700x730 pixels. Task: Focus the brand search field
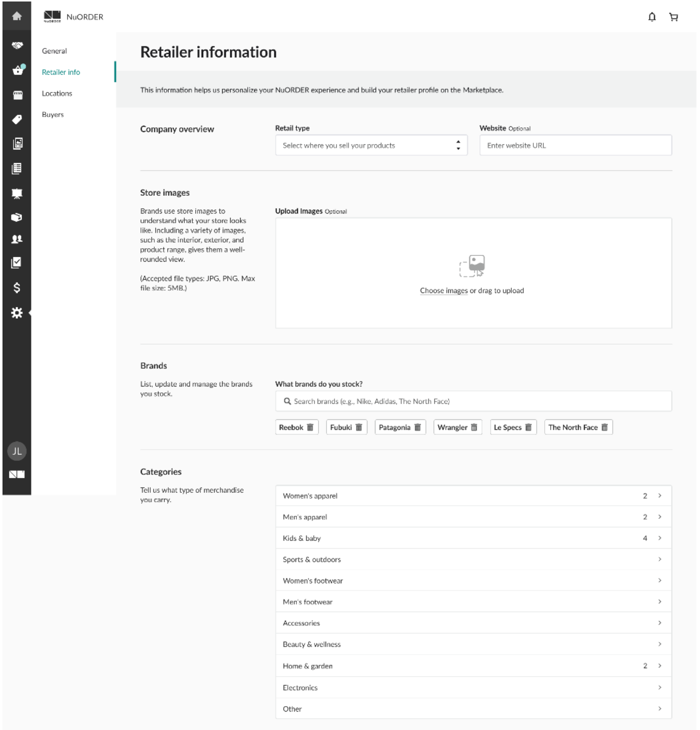[473, 401]
